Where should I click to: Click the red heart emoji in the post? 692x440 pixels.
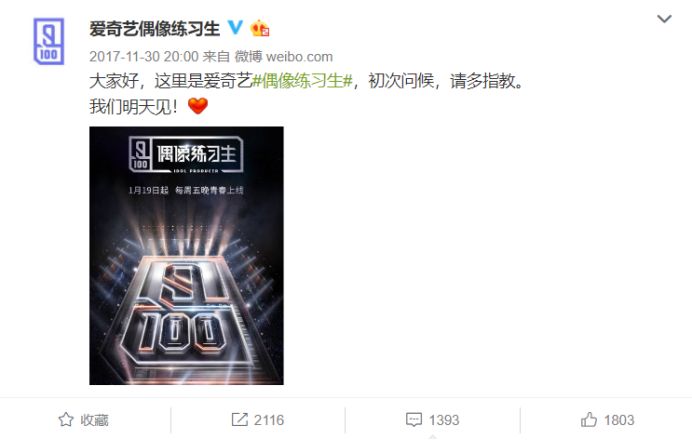point(197,106)
